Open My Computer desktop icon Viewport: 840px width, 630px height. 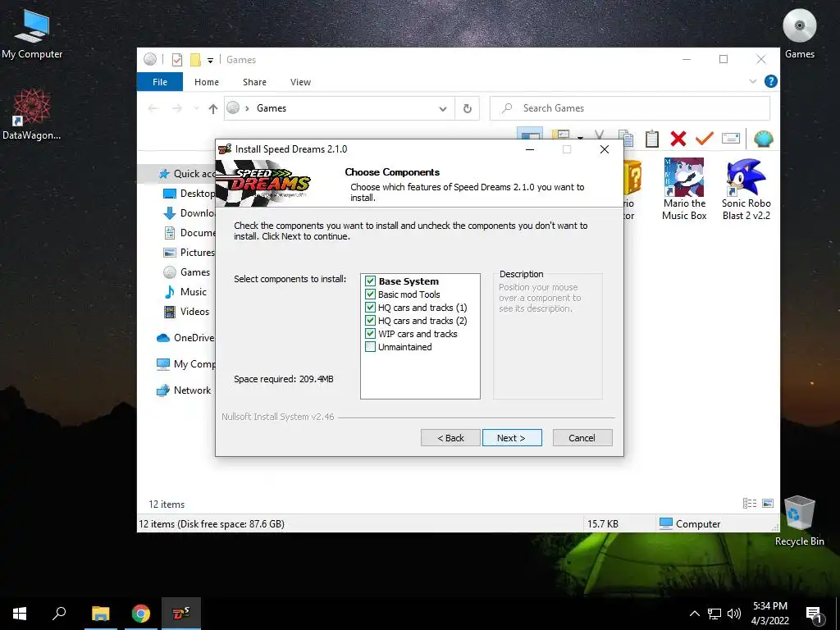[x=32, y=34]
